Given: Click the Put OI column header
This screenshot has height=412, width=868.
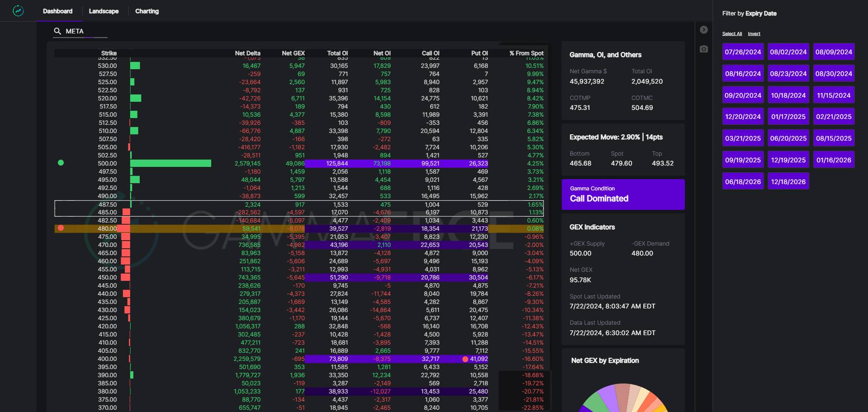Looking at the screenshot, I should point(479,53).
